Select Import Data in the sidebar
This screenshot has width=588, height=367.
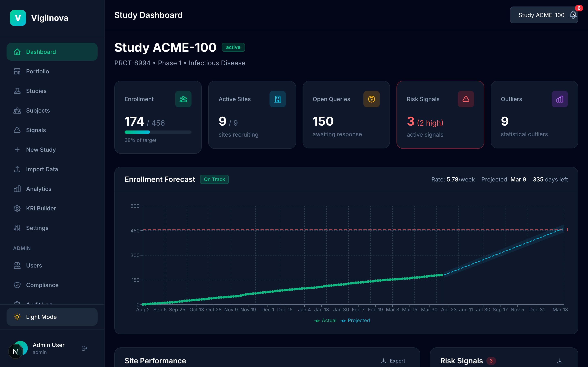click(42, 169)
